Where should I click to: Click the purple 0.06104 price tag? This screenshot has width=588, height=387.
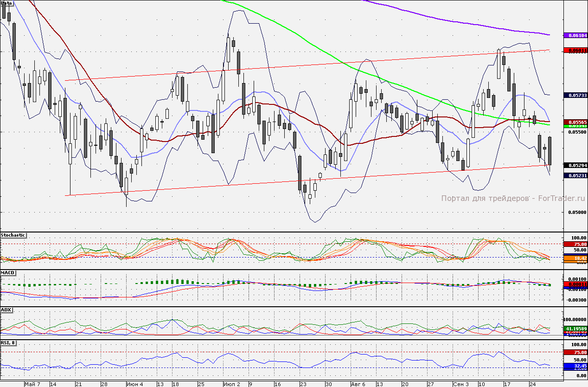click(575, 35)
